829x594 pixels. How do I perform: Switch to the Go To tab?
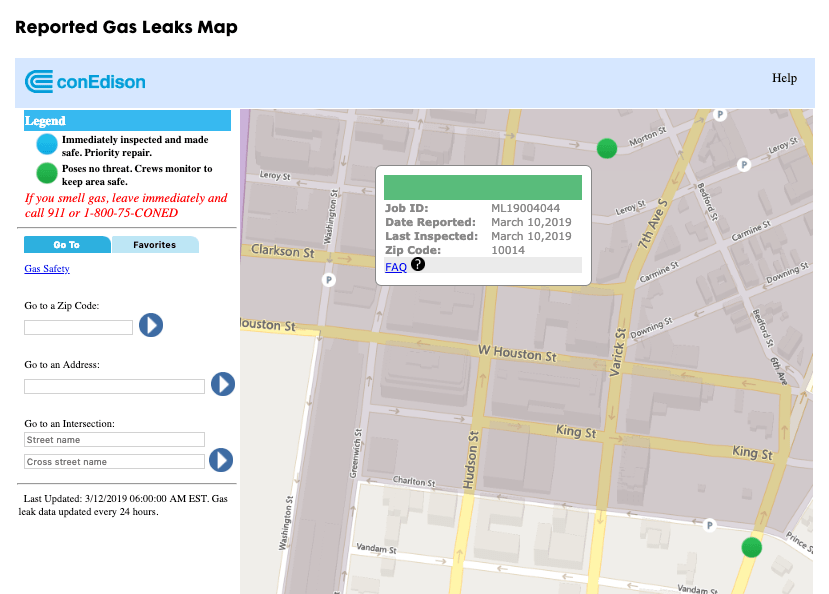67,244
